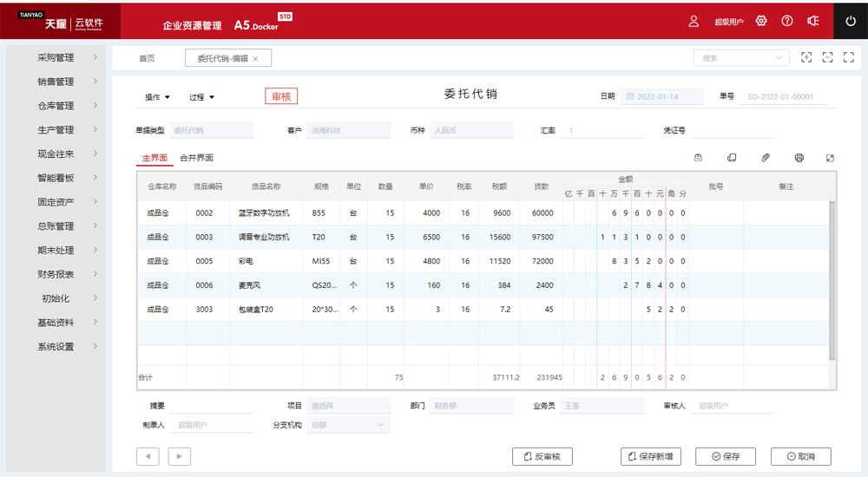
Task: Close the 委托代销-编辑 tab
Action: pos(256,58)
